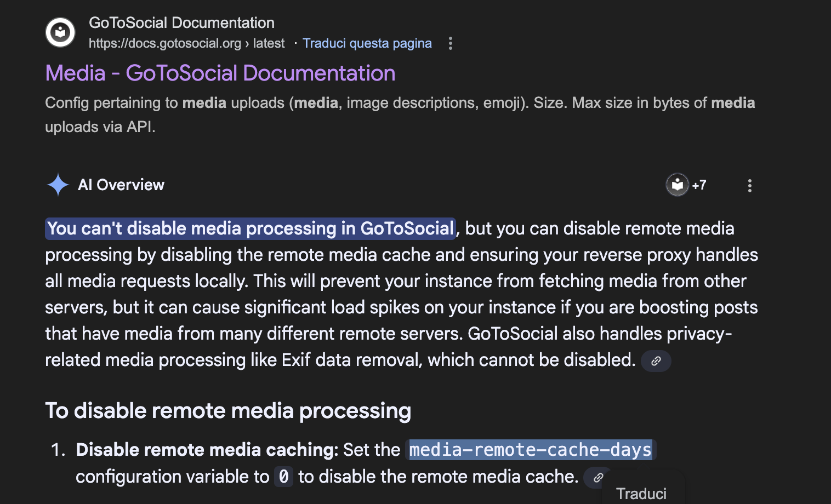Click the "Disable remote media caching:" bold text
This screenshot has height=504, width=831.
(x=207, y=450)
